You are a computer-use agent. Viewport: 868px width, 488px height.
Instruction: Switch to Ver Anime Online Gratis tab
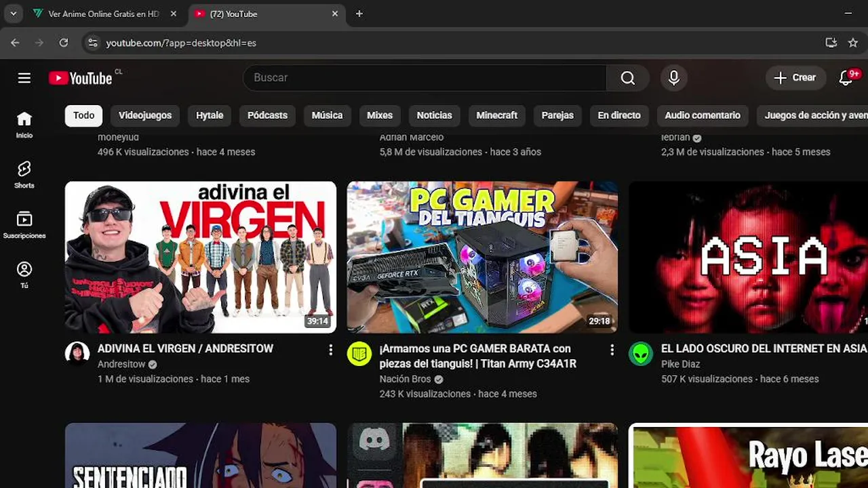click(105, 14)
